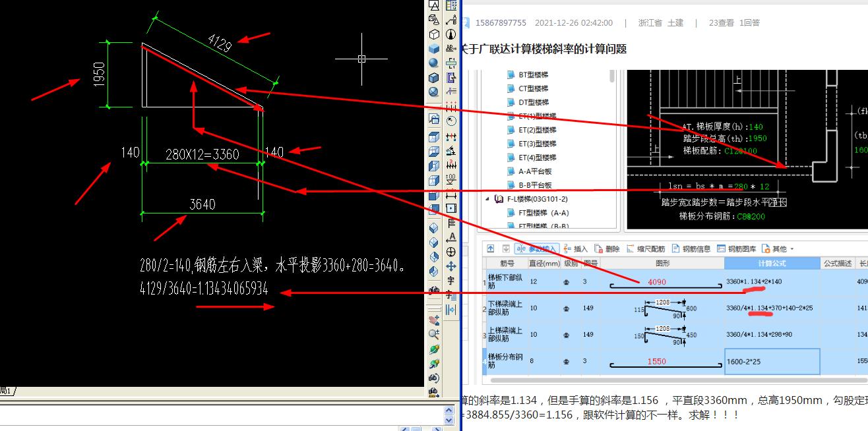The image size is (868, 431).
Task: Click formula cell 1600-2*25
Action: [x=772, y=361]
